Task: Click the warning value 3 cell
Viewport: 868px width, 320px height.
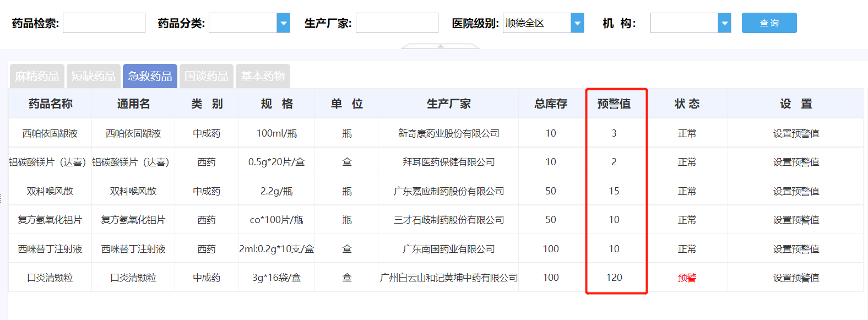Action: coord(614,133)
